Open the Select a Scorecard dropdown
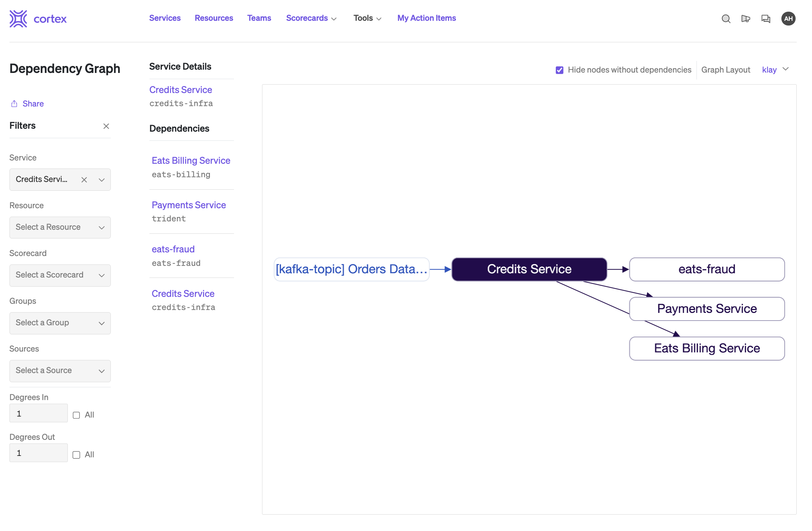This screenshot has width=812, height=531. [60, 275]
